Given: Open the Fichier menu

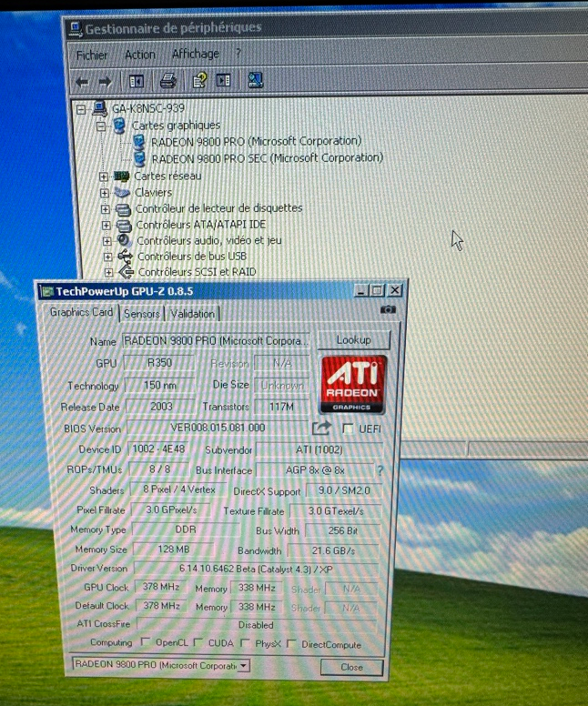Looking at the screenshot, I should click(92, 55).
